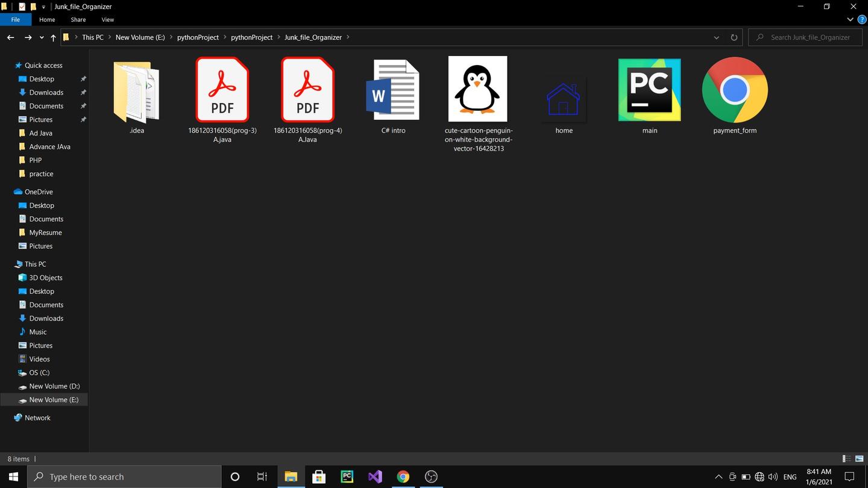Open the Advance JAva folder in sidebar
The width and height of the screenshot is (868, 488).
49,146
